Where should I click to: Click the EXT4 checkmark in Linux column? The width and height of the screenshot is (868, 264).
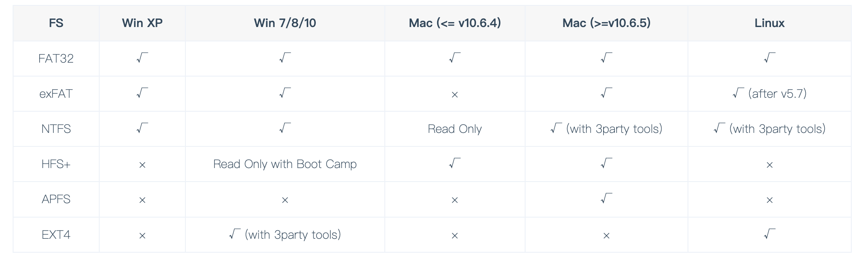coord(769,234)
